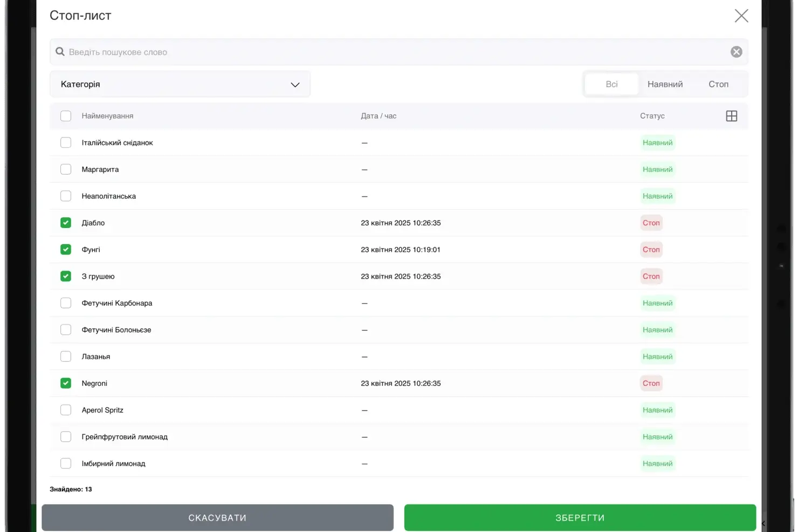Focus the search word input field
Screen dimensions: 798x532
coord(398,52)
